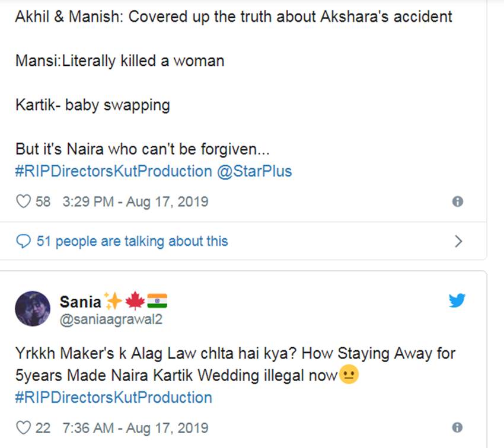Click the like count 22
The image size is (504, 448).
[43, 427]
